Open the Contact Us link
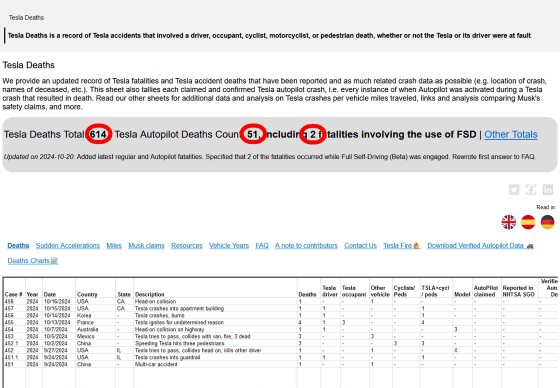 [360, 245]
